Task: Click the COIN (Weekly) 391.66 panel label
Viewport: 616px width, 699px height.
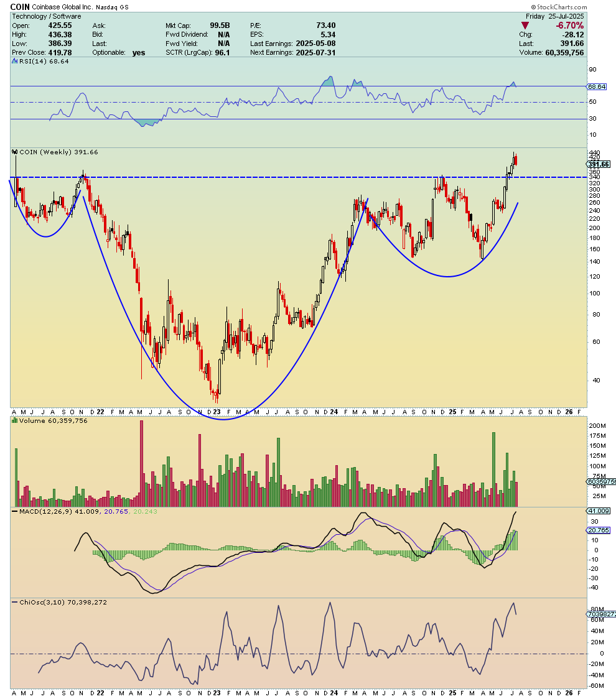Action: (58, 152)
